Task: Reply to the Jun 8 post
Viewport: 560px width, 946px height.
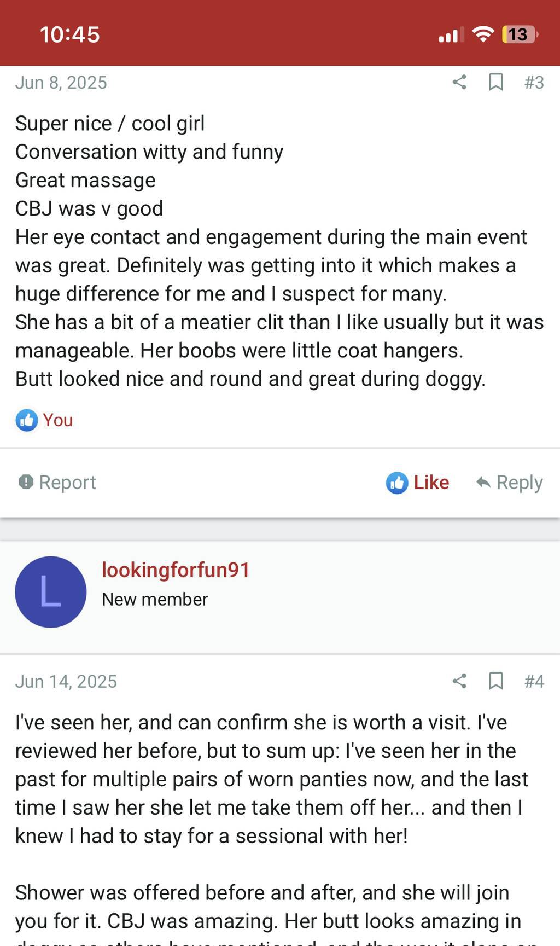Action: (509, 483)
